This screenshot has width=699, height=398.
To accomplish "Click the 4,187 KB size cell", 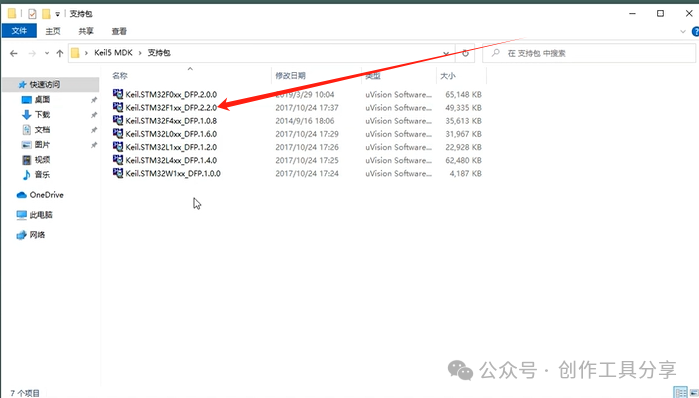I will [x=465, y=173].
